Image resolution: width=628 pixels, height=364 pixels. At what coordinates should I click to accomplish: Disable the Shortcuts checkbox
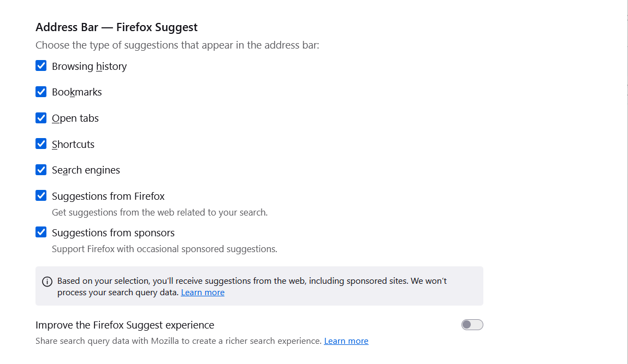(x=41, y=144)
